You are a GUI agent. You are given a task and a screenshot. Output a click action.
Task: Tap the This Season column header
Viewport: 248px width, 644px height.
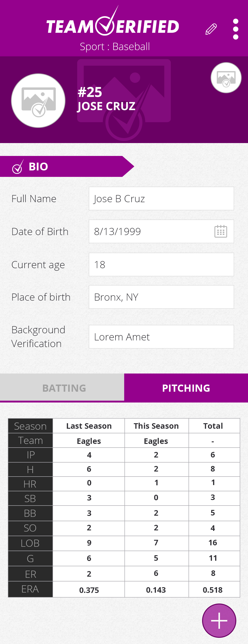click(156, 426)
